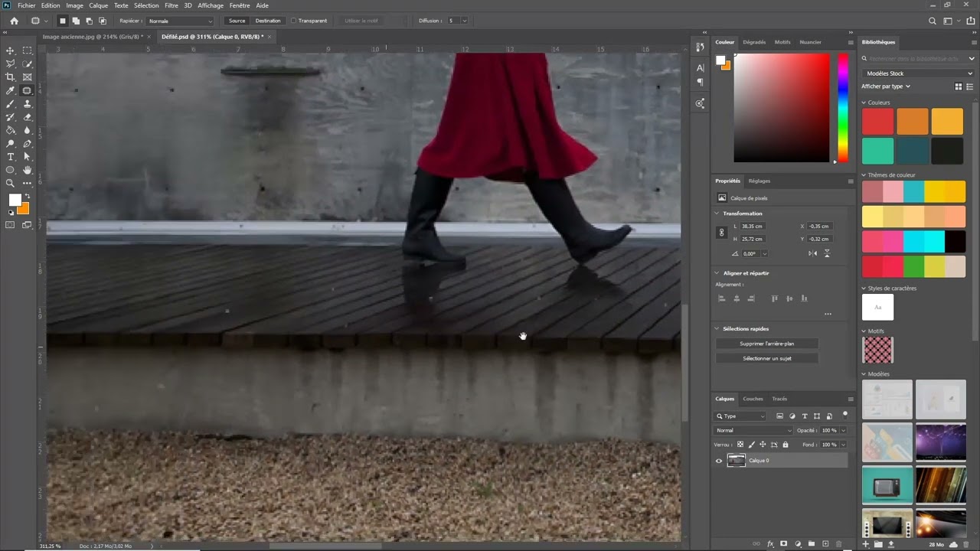Screen dimensions: 980x551
Task: Click Afficher par type filter
Action: [886, 86]
